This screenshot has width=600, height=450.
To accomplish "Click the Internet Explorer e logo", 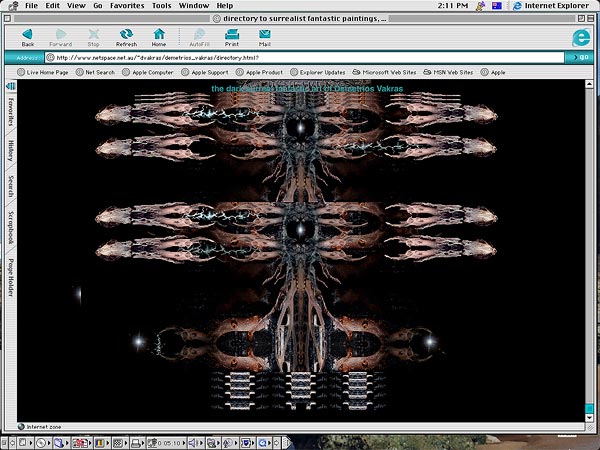I will 581,38.
